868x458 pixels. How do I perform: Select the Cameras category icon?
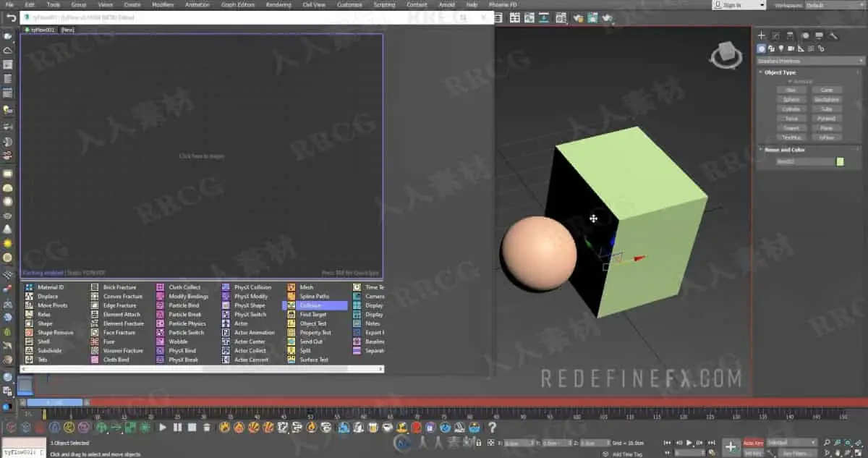pos(791,48)
